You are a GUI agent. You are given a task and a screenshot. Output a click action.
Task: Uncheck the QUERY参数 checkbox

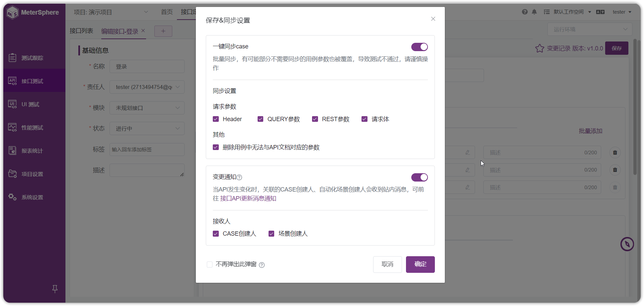260,119
